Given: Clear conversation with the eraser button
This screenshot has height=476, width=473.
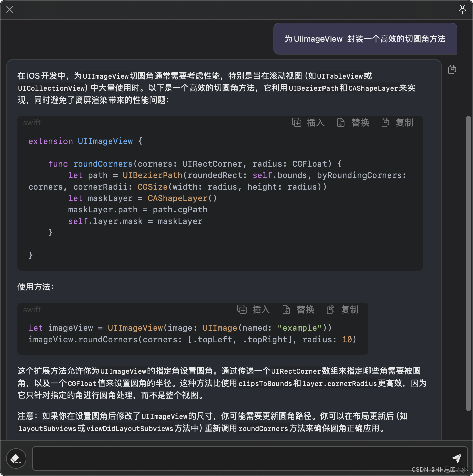Looking at the screenshot, I should [x=16, y=459].
